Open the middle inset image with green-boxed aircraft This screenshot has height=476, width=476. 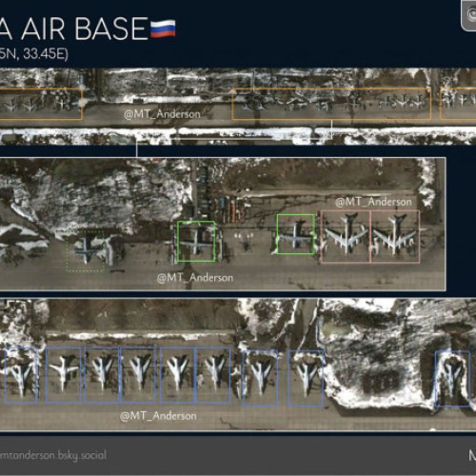coord(223,224)
